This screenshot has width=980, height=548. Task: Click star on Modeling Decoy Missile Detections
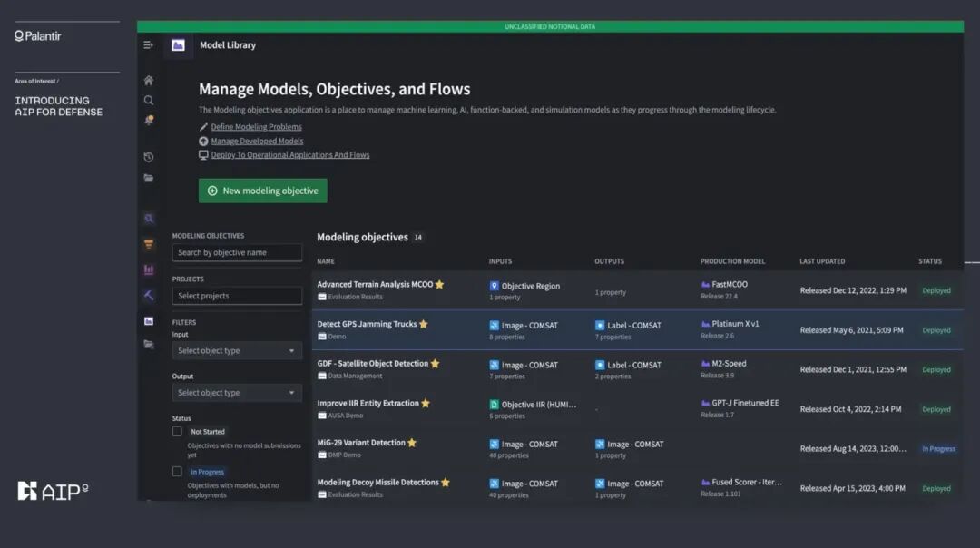point(445,483)
